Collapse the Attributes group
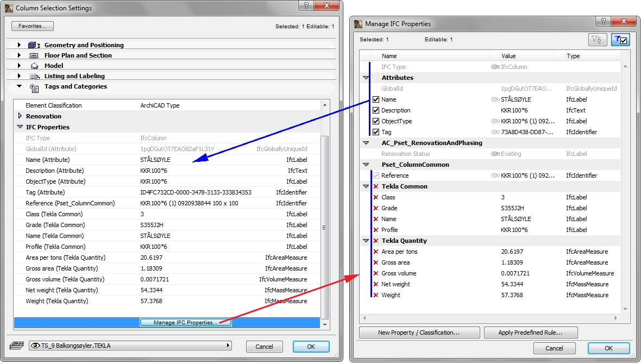Image resolution: width=641 pixels, height=364 pixels. click(366, 78)
